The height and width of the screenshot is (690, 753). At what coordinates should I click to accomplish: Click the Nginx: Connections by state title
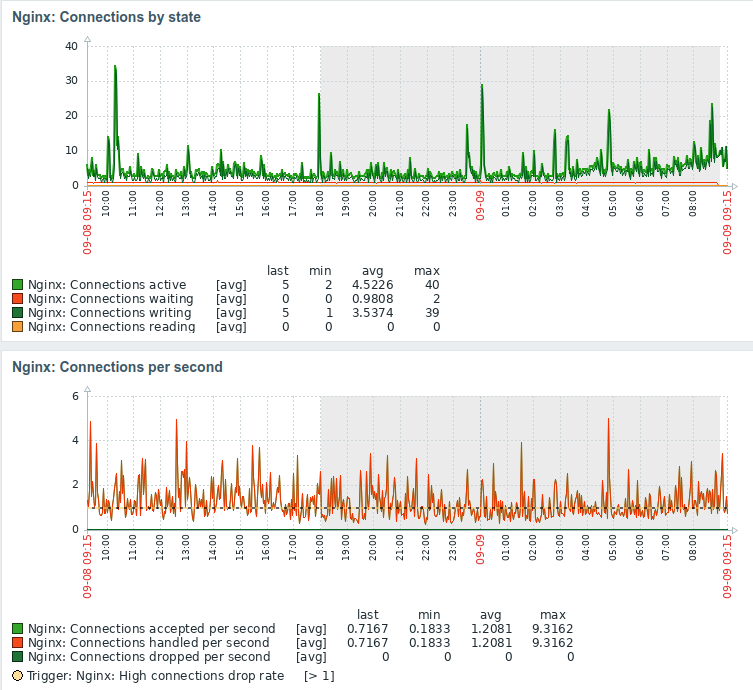(106, 17)
